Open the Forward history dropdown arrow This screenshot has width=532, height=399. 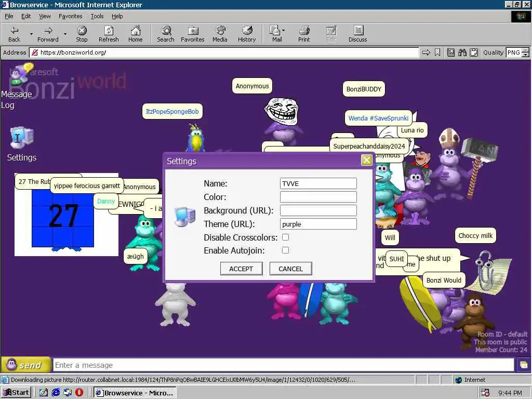pyautogui.click(x=65, y=34)
